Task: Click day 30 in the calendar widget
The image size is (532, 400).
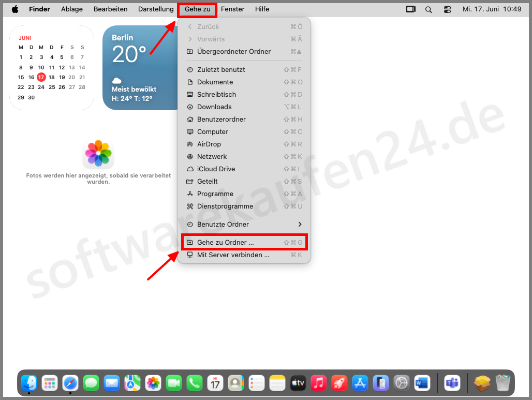Action: tap(31, 97)
